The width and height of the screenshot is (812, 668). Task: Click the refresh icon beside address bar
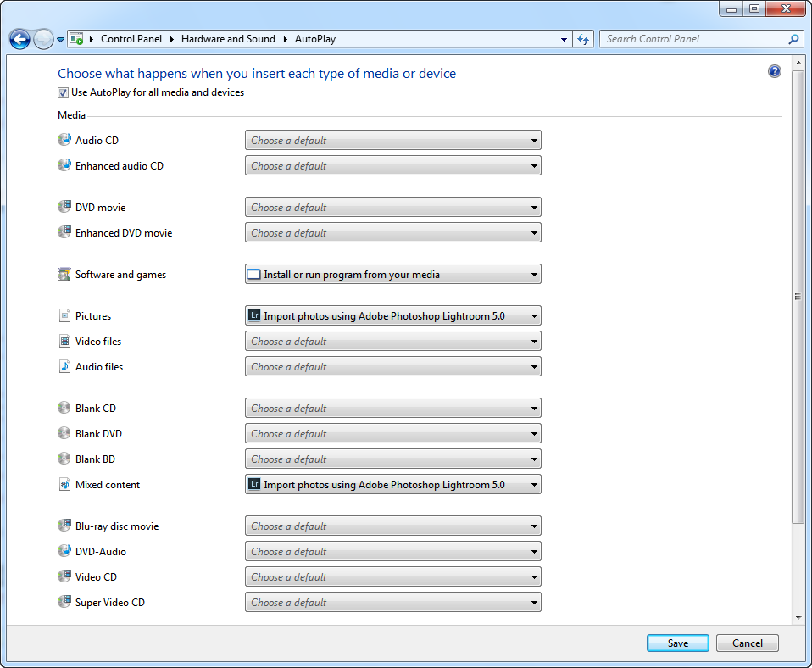[x=583, y=39]
